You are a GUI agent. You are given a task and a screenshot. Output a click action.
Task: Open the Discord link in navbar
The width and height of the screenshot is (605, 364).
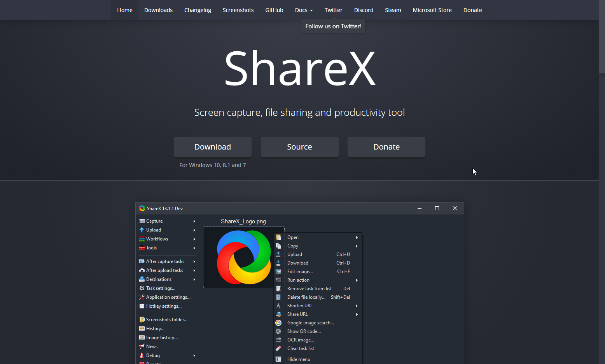point(364,10)
